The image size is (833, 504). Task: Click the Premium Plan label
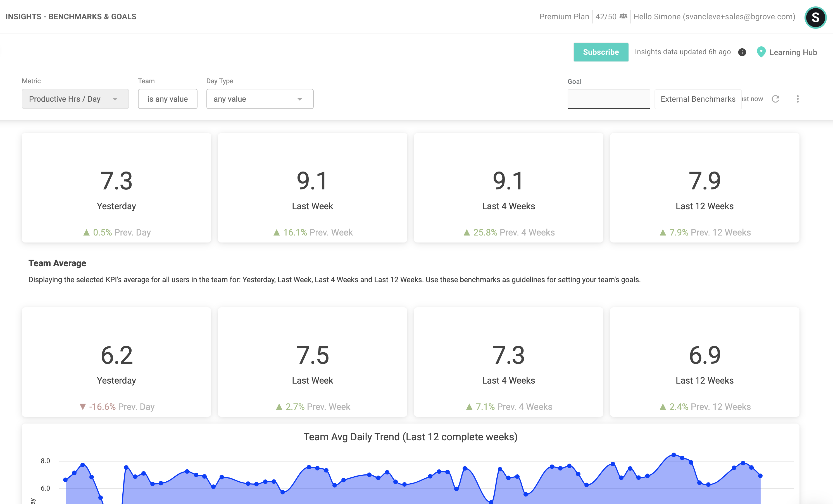pyautogui.click(x=564, y=16)
